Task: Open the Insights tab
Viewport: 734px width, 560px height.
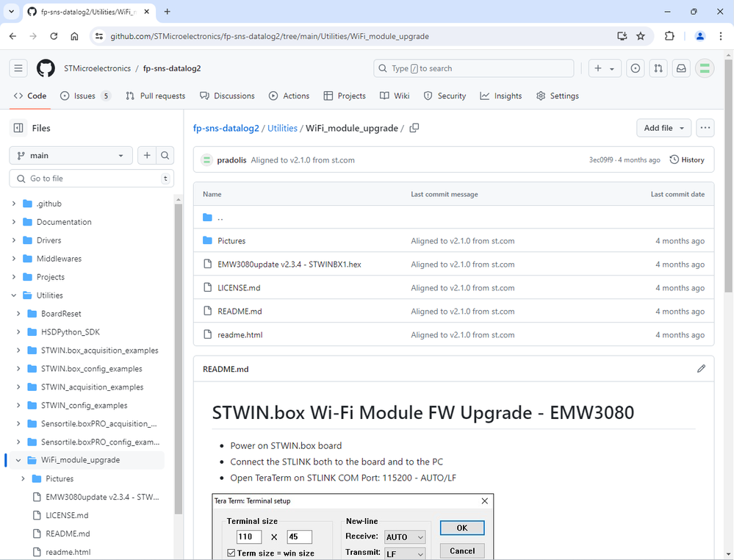Action: click(501, 96)
